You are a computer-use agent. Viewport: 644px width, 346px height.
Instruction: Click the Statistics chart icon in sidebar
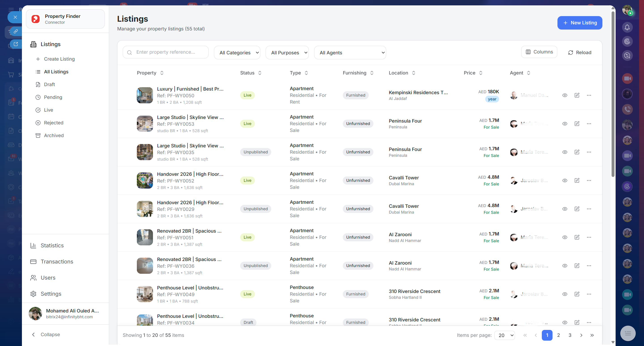click(33, 246)
